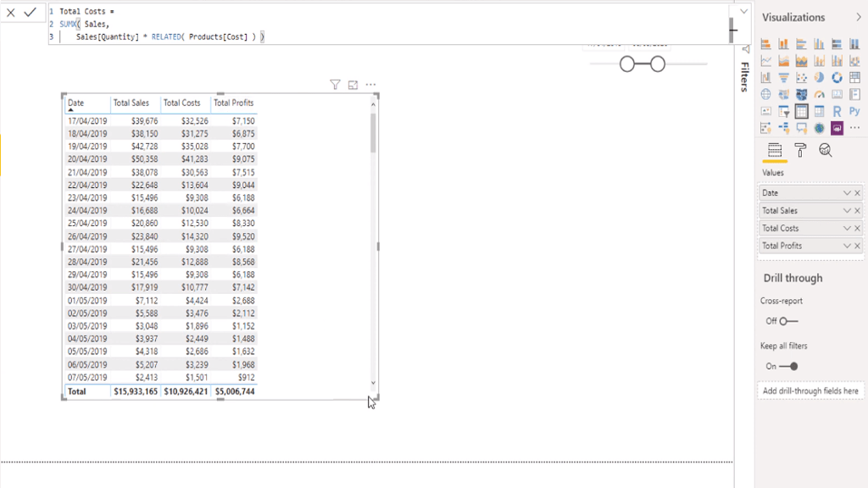The height and width of the screenshot is (488, 868).
Task: Open table visual More options ellipsis
Action: click(x=371, y=85)
